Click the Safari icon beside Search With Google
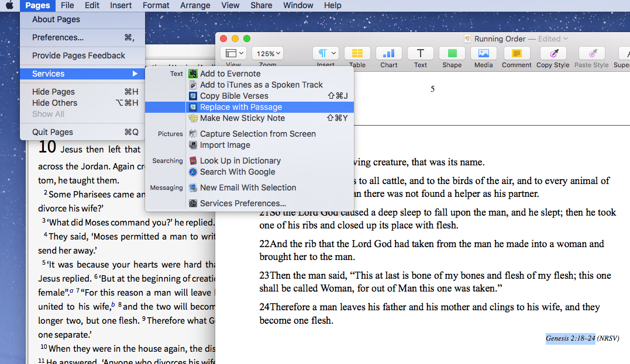This screenshot has width=630, height=364. (193, 172)
